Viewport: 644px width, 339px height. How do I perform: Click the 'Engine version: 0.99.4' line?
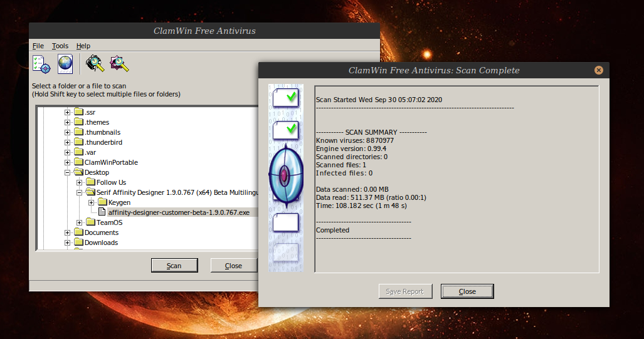(x=351, y=149)
